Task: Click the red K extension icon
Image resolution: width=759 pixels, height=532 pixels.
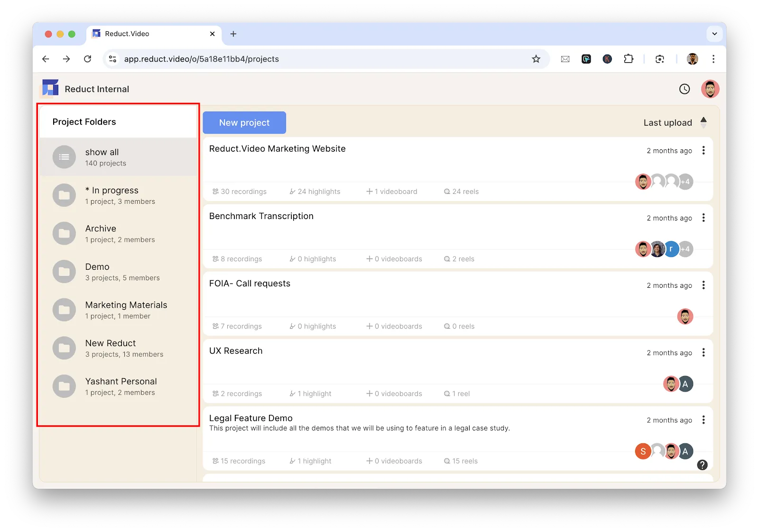Action: pyautogui.click(x=607, y=59)
